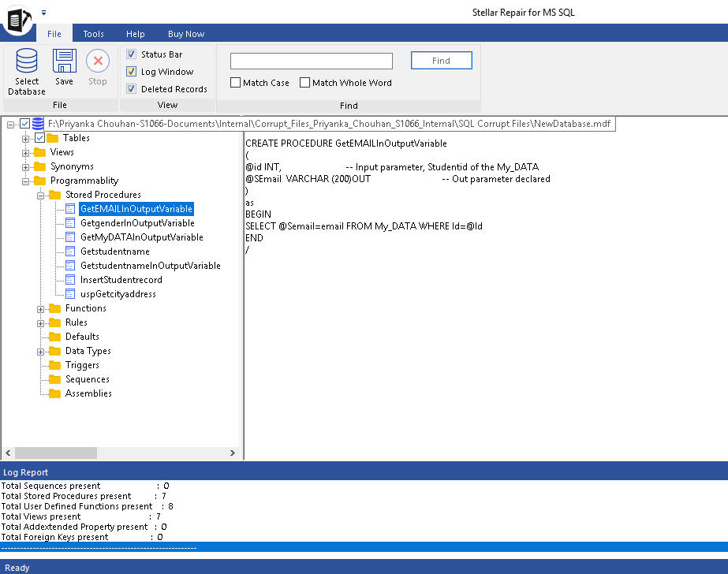Expand the Tables tree node
Screen dimensions: 728x574
tap(25, 139)
